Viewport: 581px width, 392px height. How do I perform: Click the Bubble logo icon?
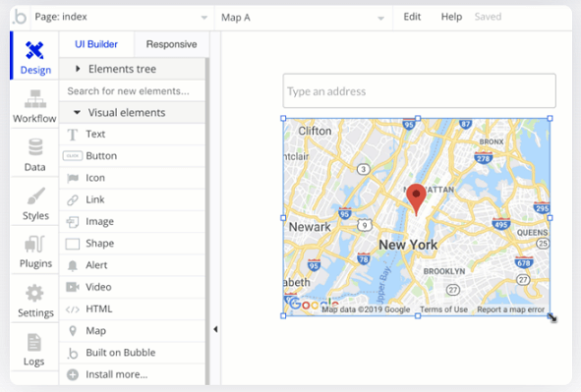(20, 18)
